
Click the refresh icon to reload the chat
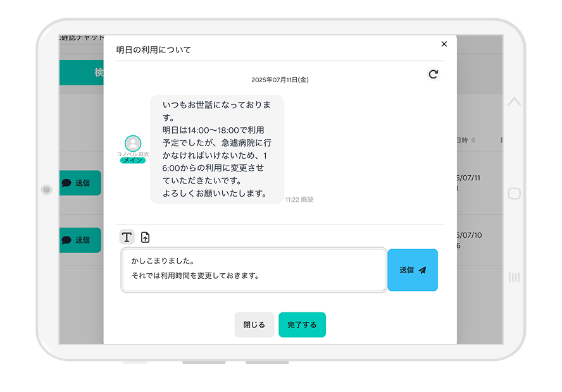click(x=433, y=75)
